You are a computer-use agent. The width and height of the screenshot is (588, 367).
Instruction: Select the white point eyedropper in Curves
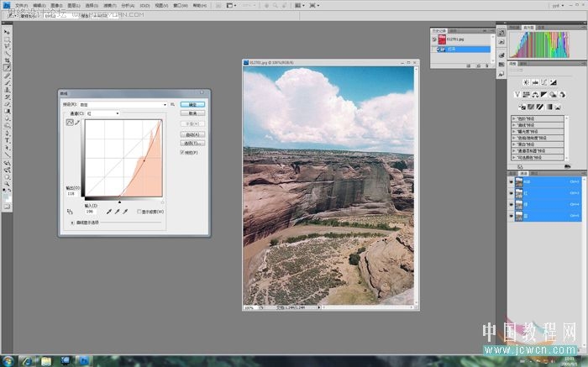(x=125, y=212)
